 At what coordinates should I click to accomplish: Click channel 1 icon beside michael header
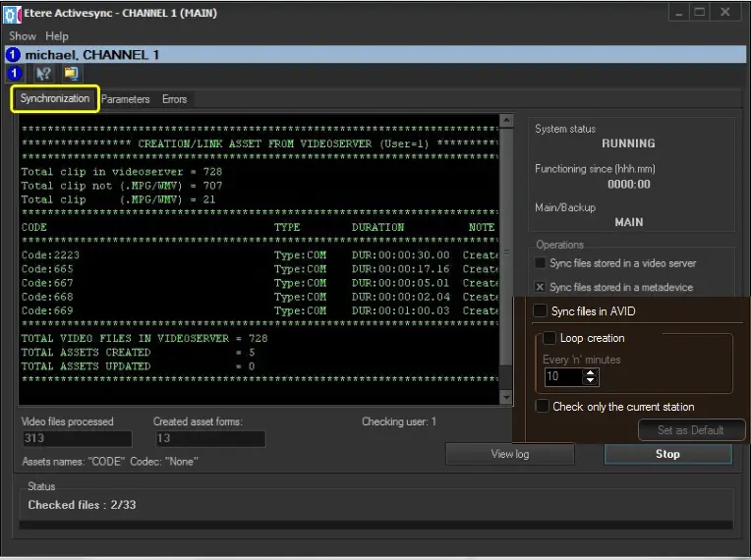pos(13,55)
